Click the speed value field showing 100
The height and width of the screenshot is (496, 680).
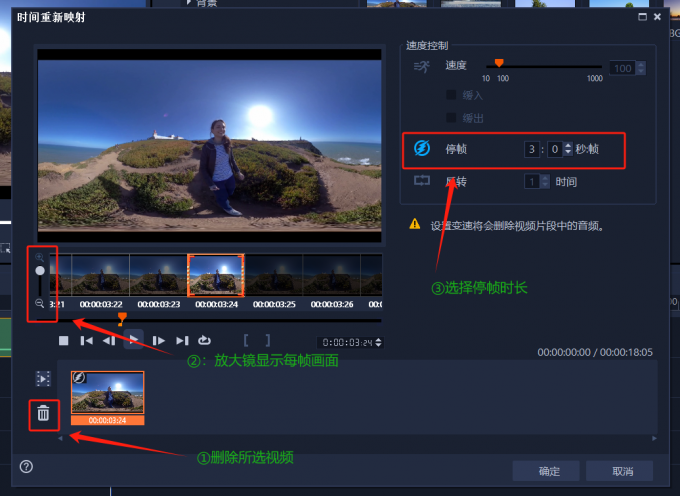point(622,68)
